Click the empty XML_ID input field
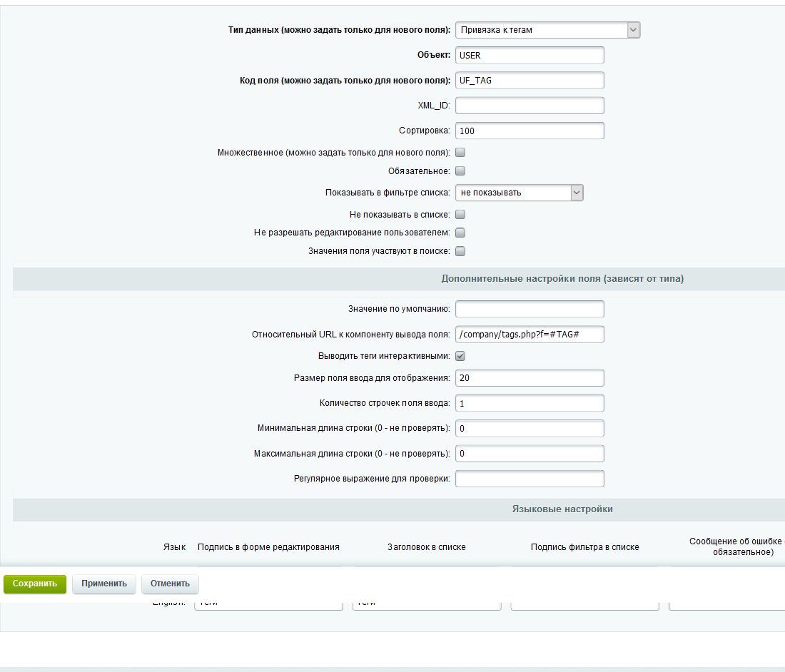Viewport: 785px width, 672px height. click(x=530, y=106)
